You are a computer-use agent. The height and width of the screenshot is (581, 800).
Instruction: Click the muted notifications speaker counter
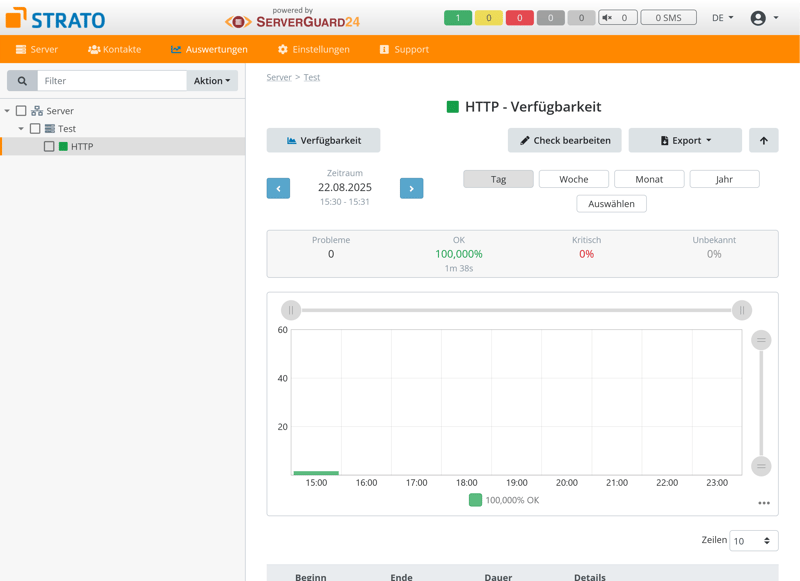click(617, 18)
